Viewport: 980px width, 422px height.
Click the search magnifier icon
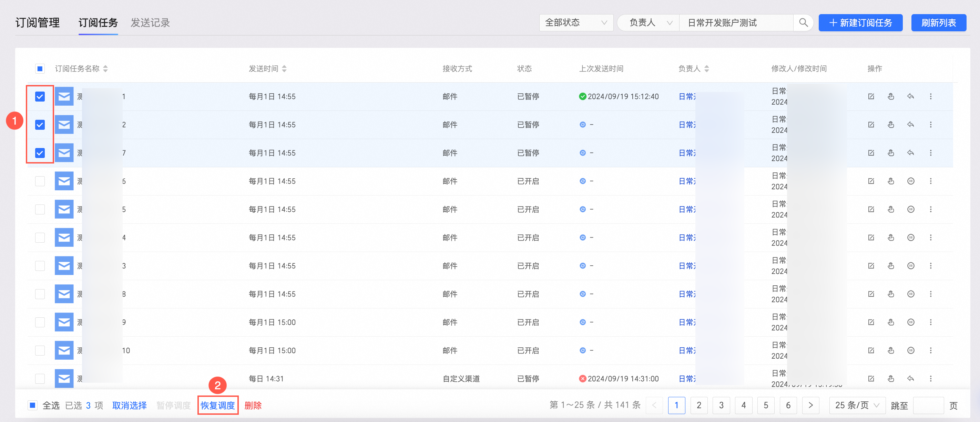pos(803,23)
